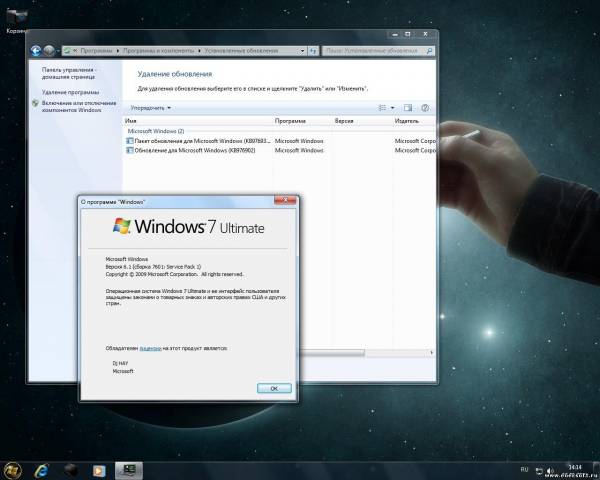Open the view options dropdown arrow
This screenshot has height=480, width=600.
392,108
